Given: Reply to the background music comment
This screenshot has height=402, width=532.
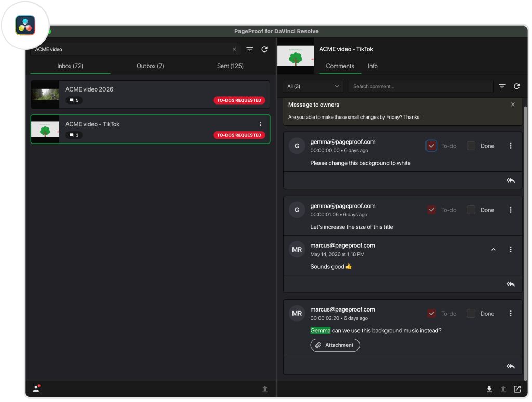Looking at the screenshot, I should [x=511, y=366].
